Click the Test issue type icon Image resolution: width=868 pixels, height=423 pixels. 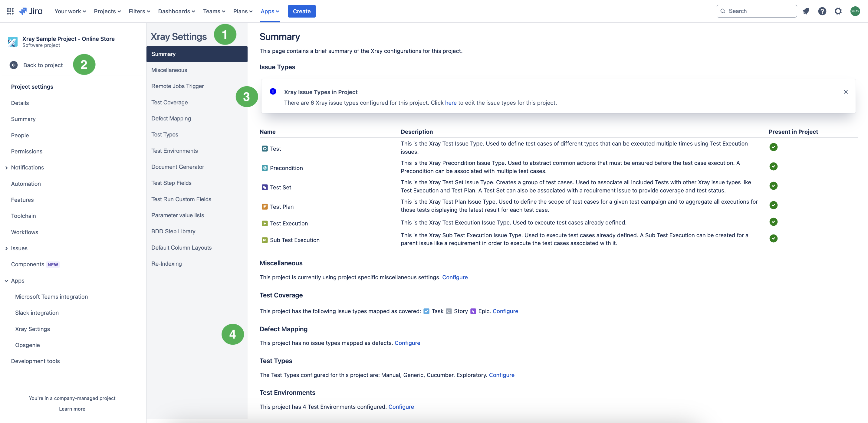tap(265, 149)
